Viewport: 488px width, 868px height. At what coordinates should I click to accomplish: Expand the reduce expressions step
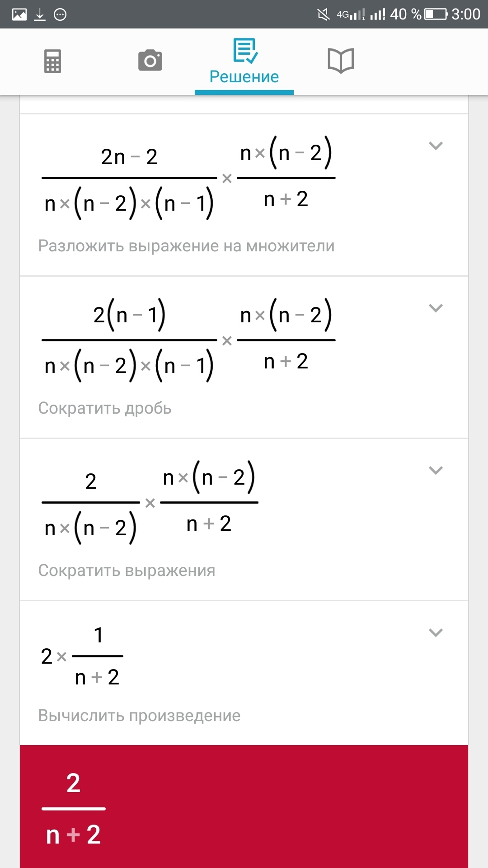[x=436, y=470]
